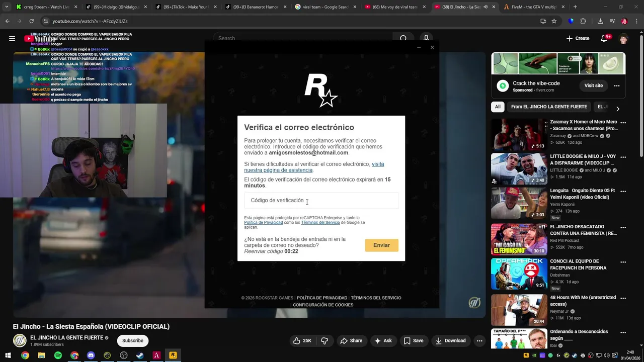The width and height of the screenshot is (644, 362).
Task: Select the All filter chip
Action: coord(498,107)
